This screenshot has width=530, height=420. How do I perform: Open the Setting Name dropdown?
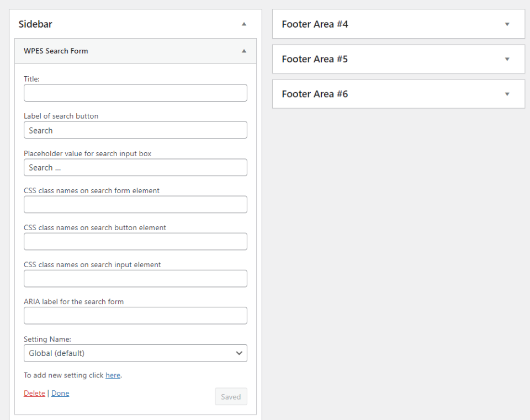[x=135, y=353]
